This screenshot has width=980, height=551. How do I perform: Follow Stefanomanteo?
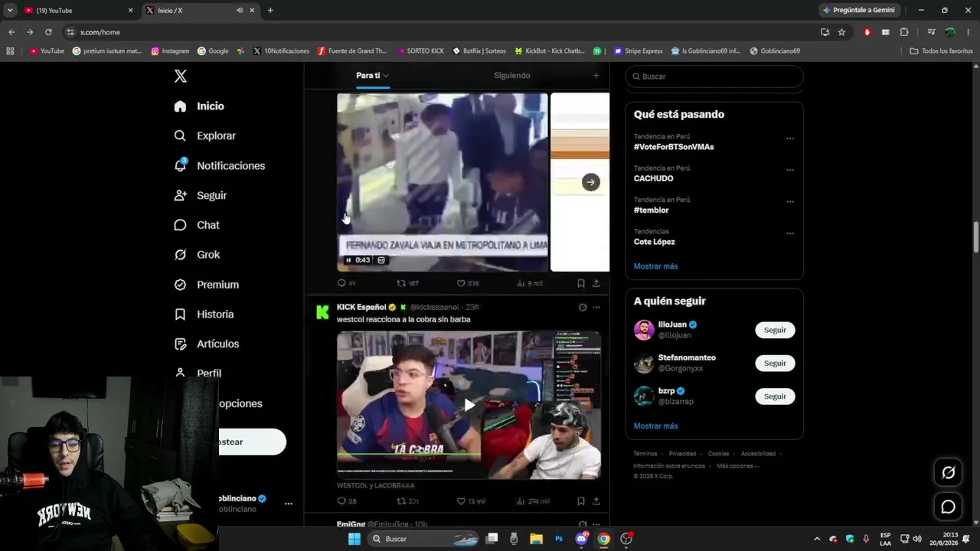(x=775, y=363)
